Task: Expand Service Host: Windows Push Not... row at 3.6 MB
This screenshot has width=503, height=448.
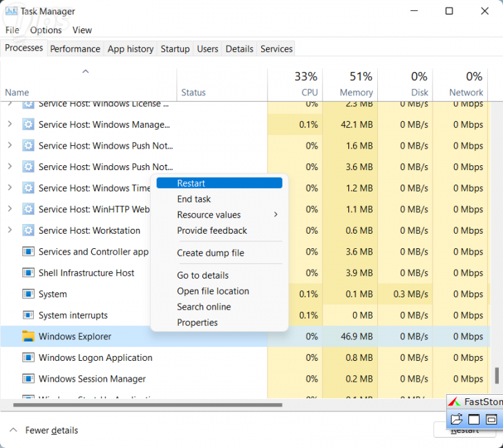Action: tap(10, 167)
